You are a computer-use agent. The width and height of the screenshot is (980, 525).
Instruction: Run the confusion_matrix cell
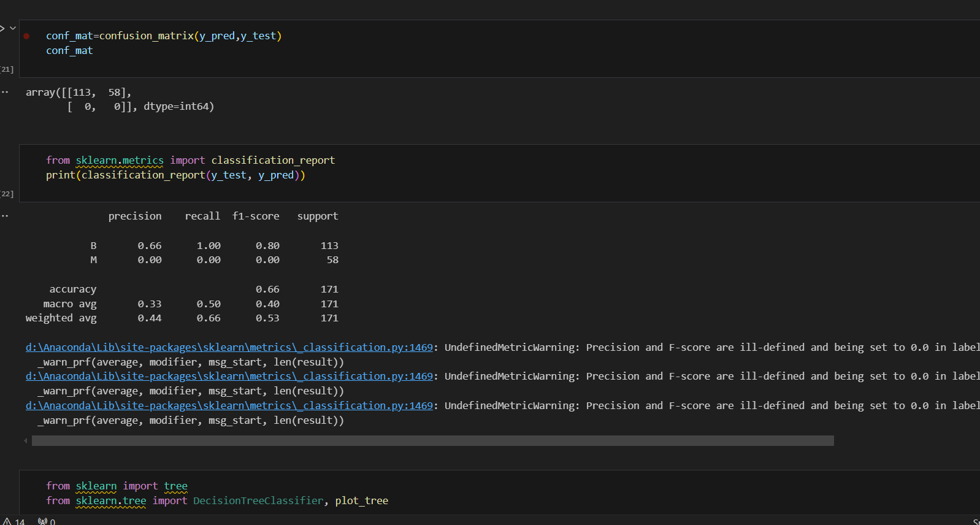tap(2, 28)
